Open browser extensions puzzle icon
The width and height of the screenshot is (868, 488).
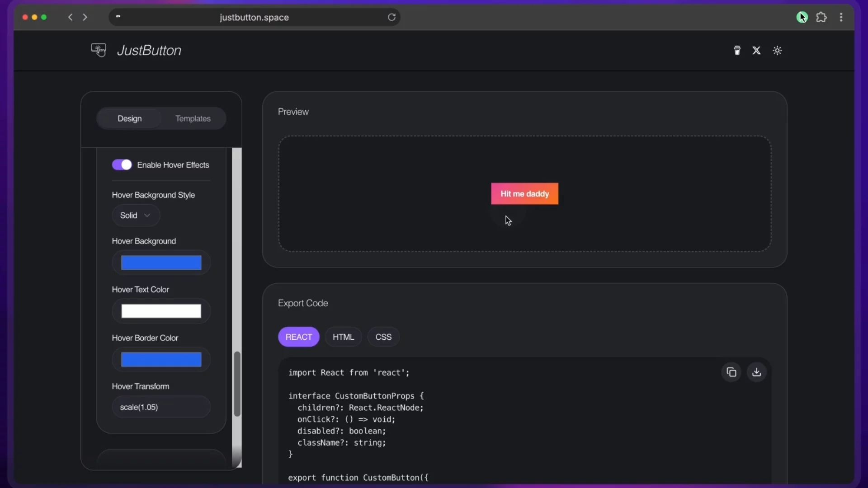tap(821, 17)
